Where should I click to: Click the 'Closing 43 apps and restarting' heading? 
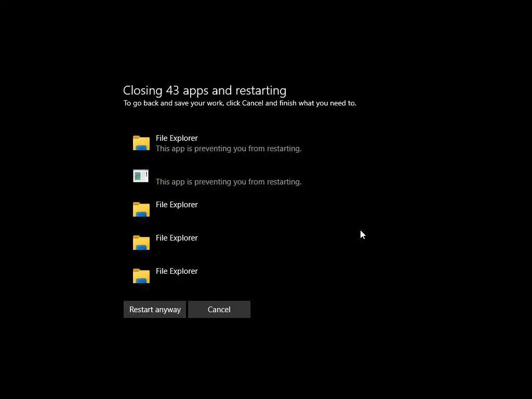pos(205,90)
